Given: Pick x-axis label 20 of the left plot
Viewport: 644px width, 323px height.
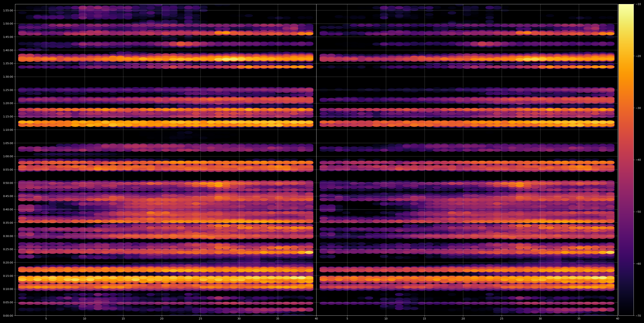Looking at the screenshot, I should click(x=162, y=319).
